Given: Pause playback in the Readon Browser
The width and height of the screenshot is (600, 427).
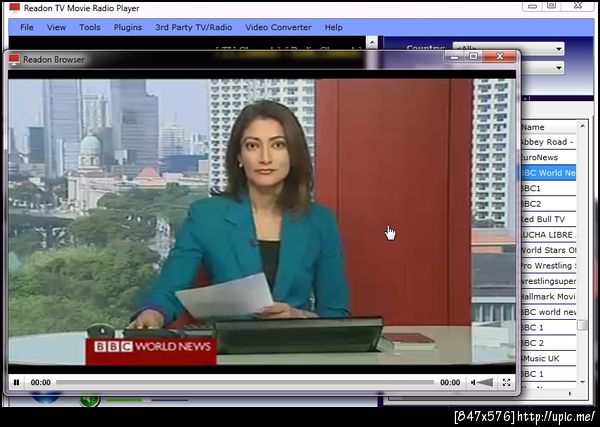Looking at the screenshot, I should [x=16, y=382].
